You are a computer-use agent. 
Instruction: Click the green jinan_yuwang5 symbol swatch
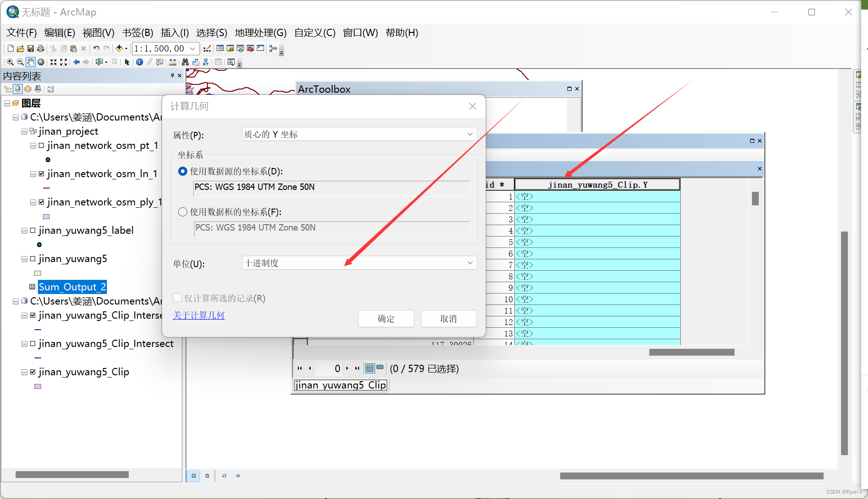click(38, 273)
